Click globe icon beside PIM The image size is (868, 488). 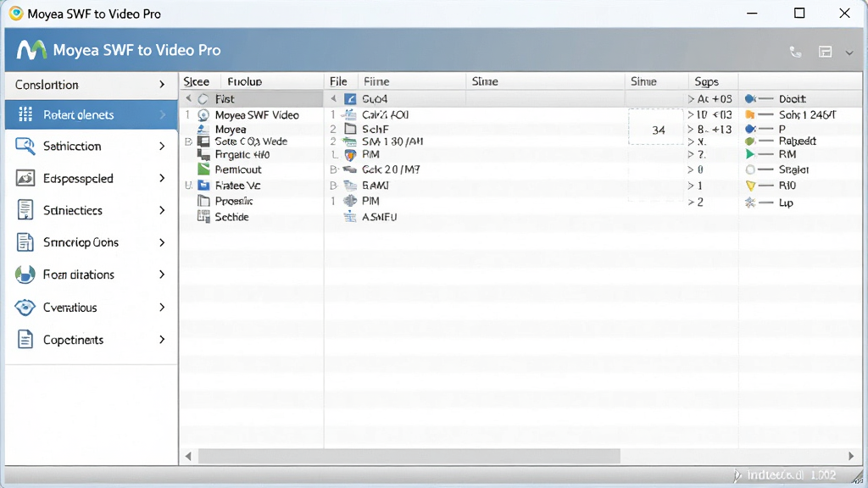tap(350, 201)
